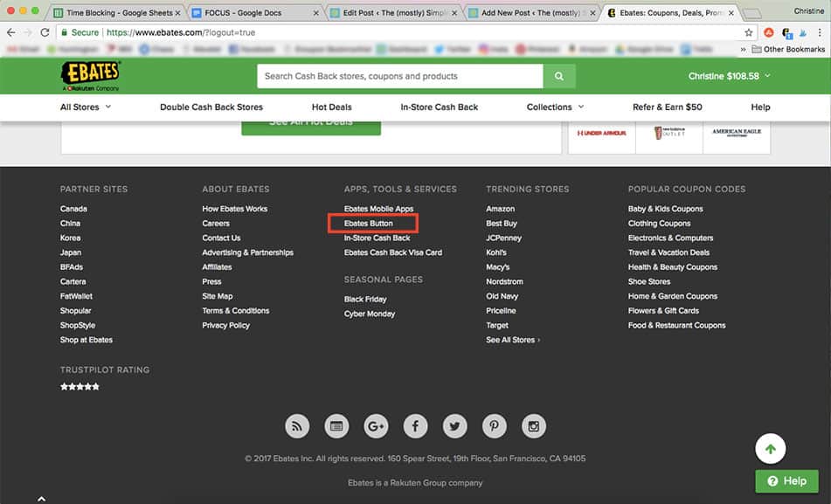
Task: Open Black Friday seasonal page
Action: [365, 300]
